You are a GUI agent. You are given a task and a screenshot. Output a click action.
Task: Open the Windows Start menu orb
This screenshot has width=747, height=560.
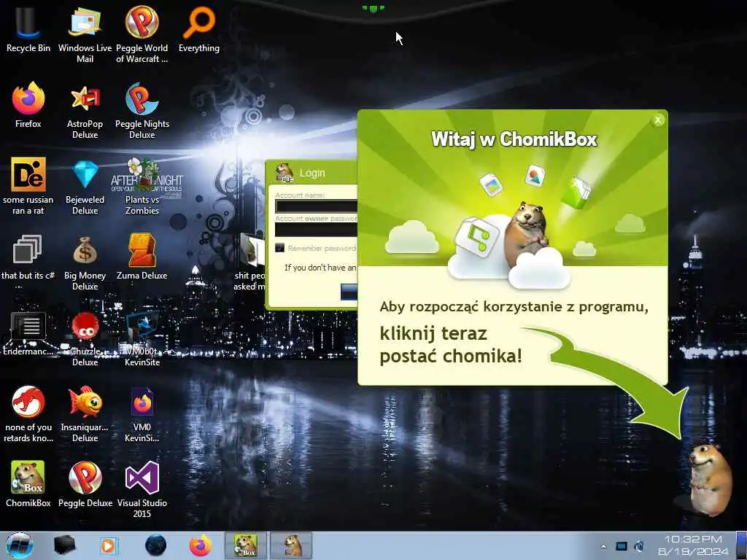pyautogui.click(x=20, y=545)
